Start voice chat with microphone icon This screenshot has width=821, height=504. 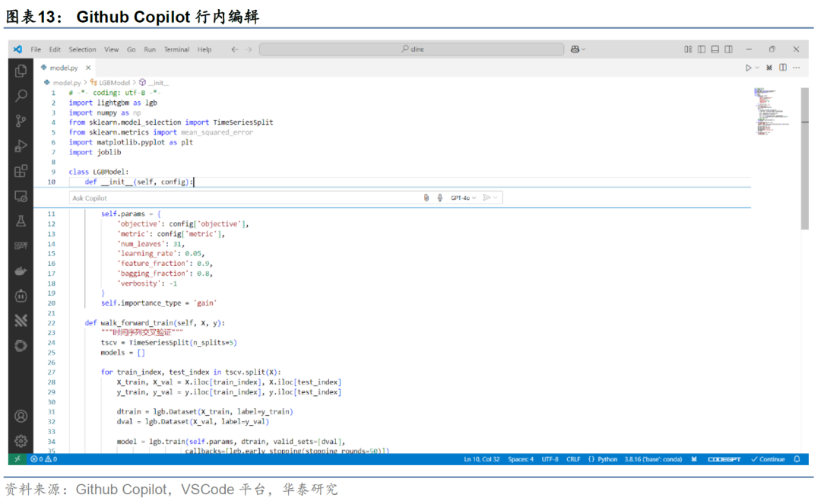439,198
